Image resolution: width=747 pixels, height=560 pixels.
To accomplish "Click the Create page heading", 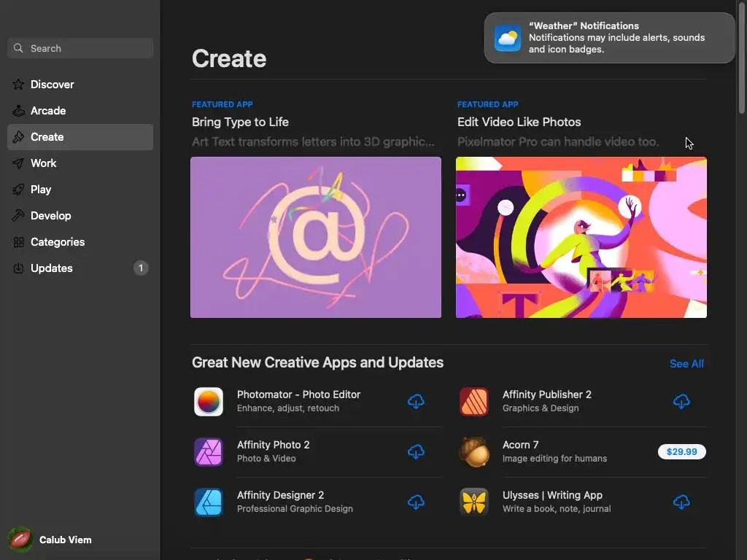I will (229, 58).
